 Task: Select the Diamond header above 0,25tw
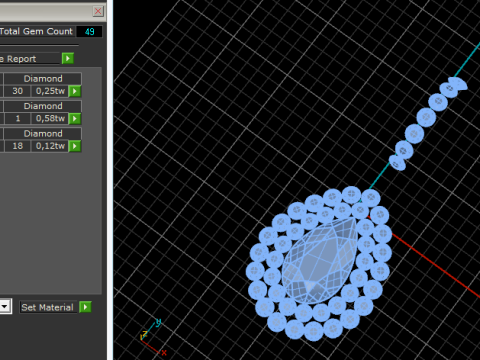click(43, 79)
